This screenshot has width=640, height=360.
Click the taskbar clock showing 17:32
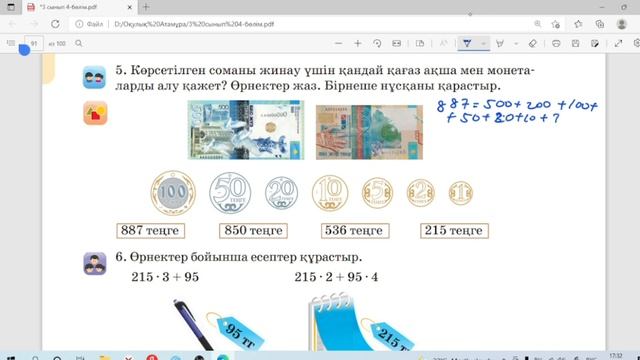point(616,356)
